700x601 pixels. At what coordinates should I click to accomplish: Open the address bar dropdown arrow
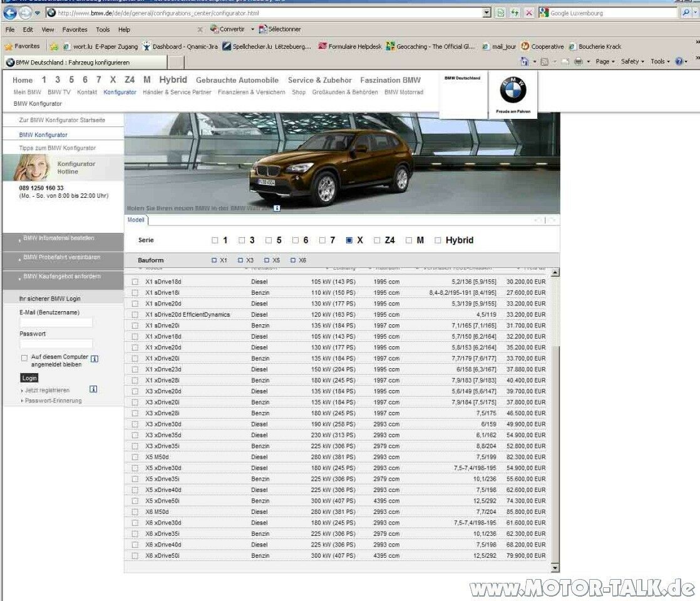487,13
